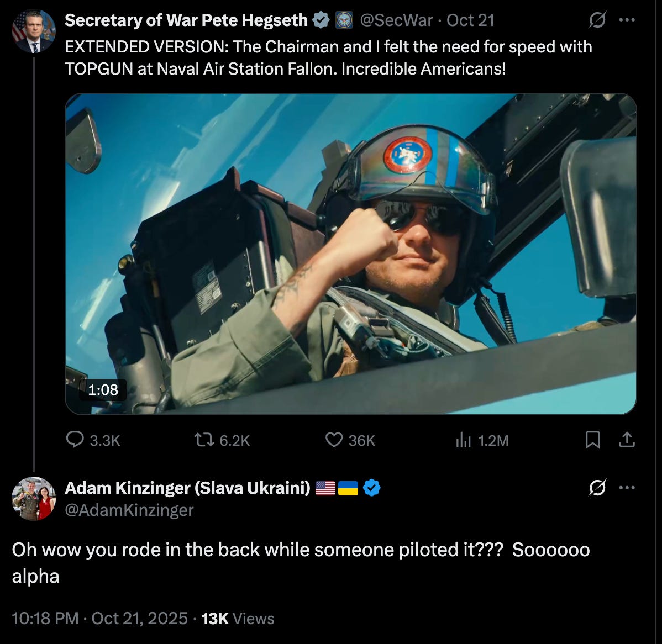Image resolution: width=662 pixels, height=644 pixels.
Task: Click the 1:08 video duration marker
Action: pos(103,390)
